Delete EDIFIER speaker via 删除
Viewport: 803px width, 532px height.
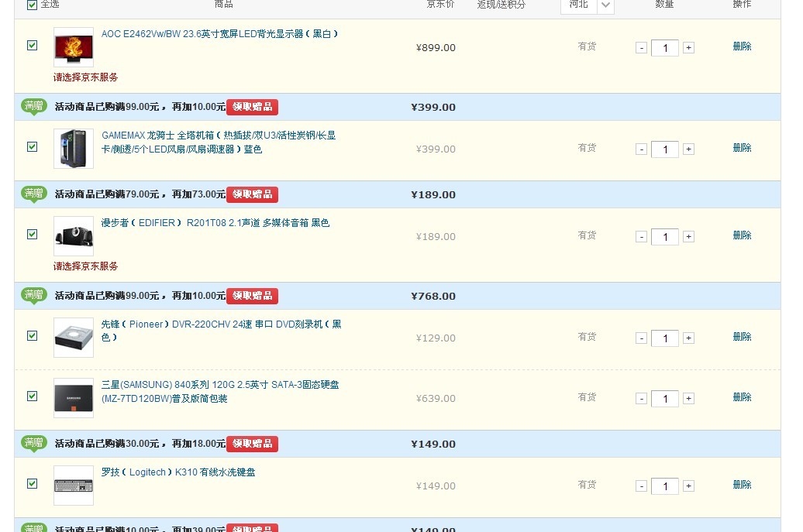pyautogui.click(x=742, y=235)
